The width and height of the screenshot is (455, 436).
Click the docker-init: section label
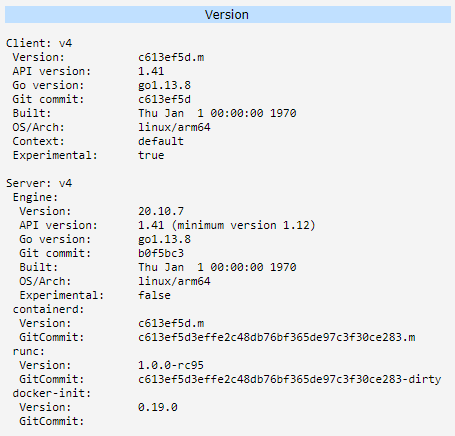(52, 393)
